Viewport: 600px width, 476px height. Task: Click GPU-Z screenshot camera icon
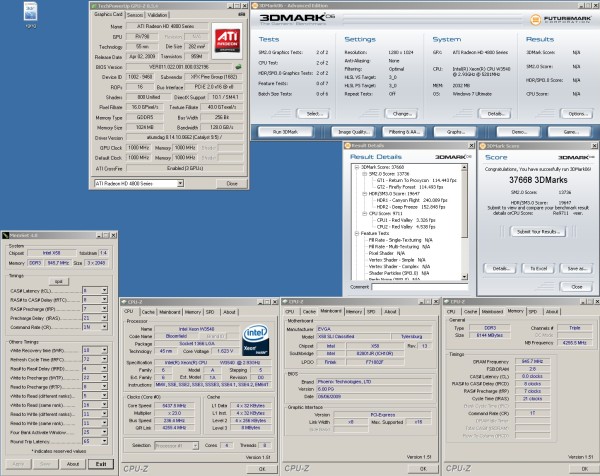(x=241, y=15)
